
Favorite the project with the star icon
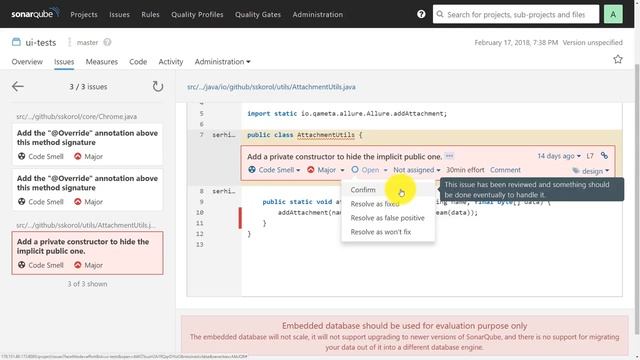[x=618, y=59]
